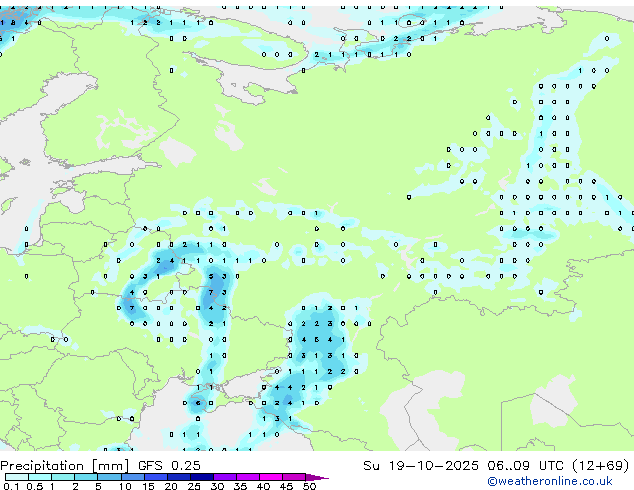Select the 30–35 mm purple legend swatch

(x=225, y=477)
